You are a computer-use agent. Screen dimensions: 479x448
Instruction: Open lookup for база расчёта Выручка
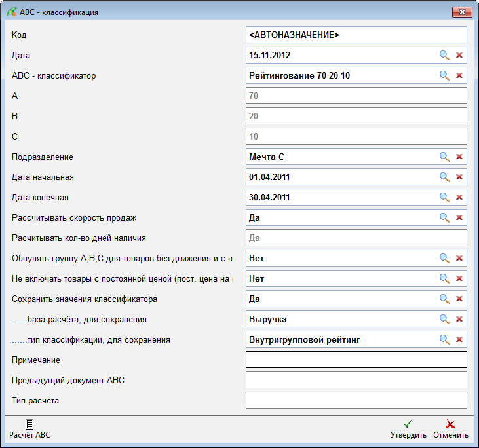[x=444, y=320]
